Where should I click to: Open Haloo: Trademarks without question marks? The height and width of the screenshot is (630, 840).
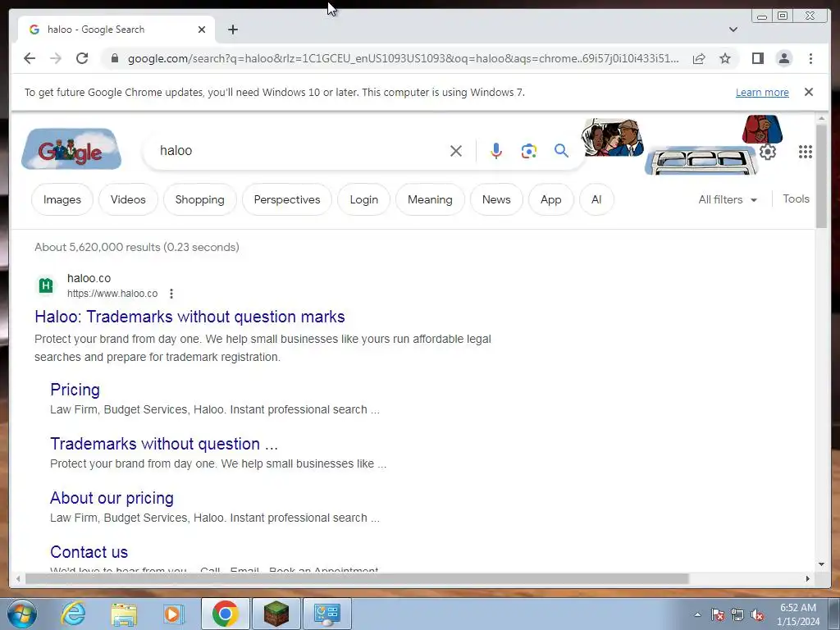click(189, 317)
